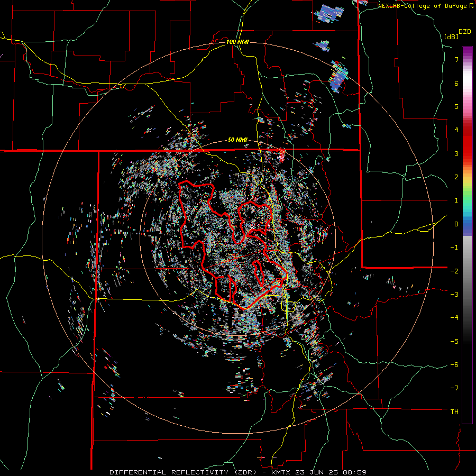Click the 6 value on color scale
Screen dimensions: 476x476
(x=456, y=83)
